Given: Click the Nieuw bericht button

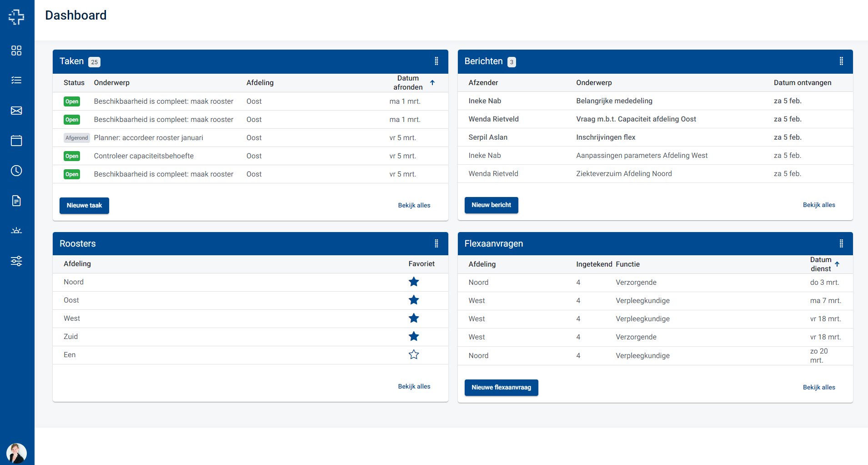Looking at the screenshot, I should point(491,205).
